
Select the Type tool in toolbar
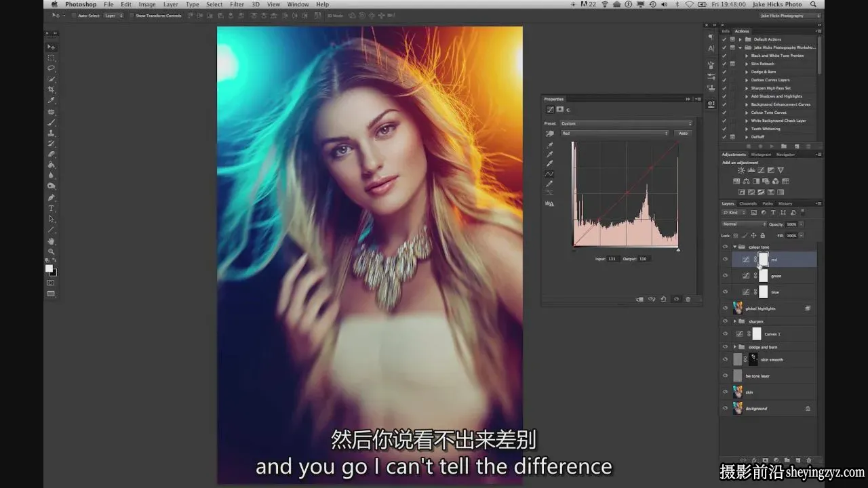point(52,208)
